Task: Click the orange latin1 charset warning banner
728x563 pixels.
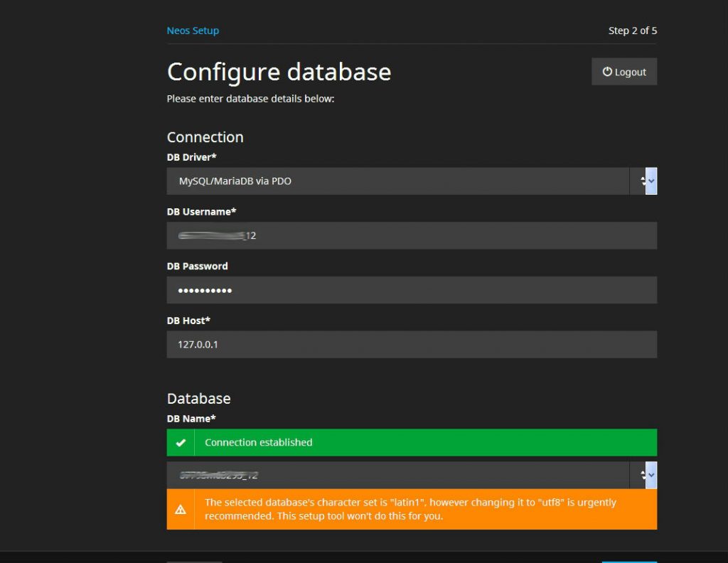Action: pos(411,509)
